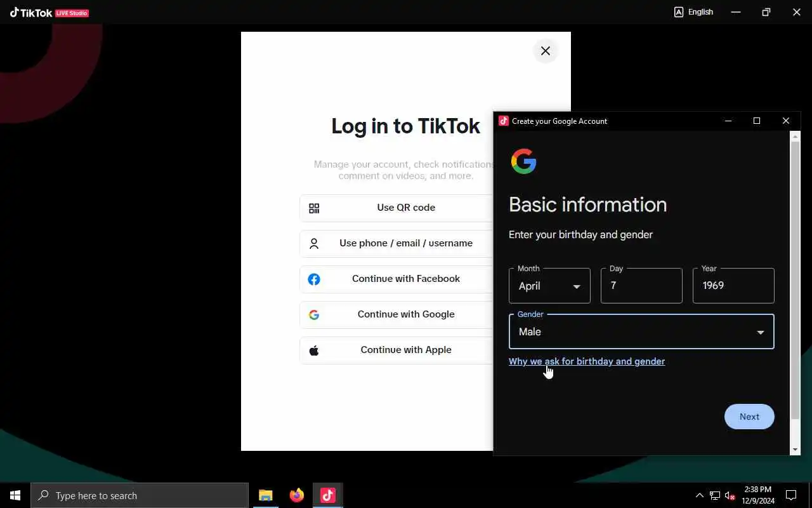Minimize the TikTok LIVE Studio main window

tap(736, 12)
